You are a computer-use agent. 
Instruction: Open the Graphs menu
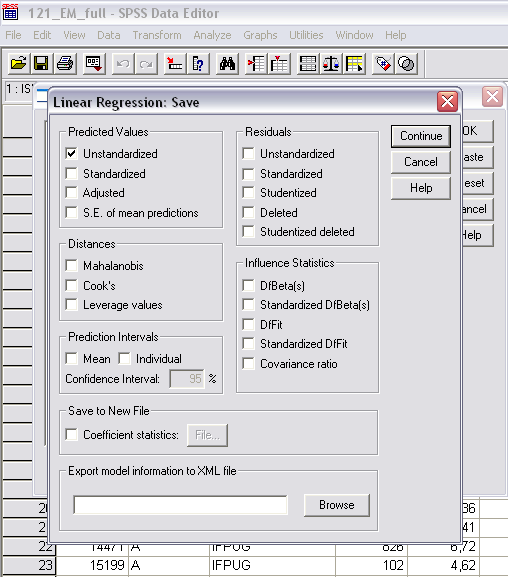click(x=260, y=35)
